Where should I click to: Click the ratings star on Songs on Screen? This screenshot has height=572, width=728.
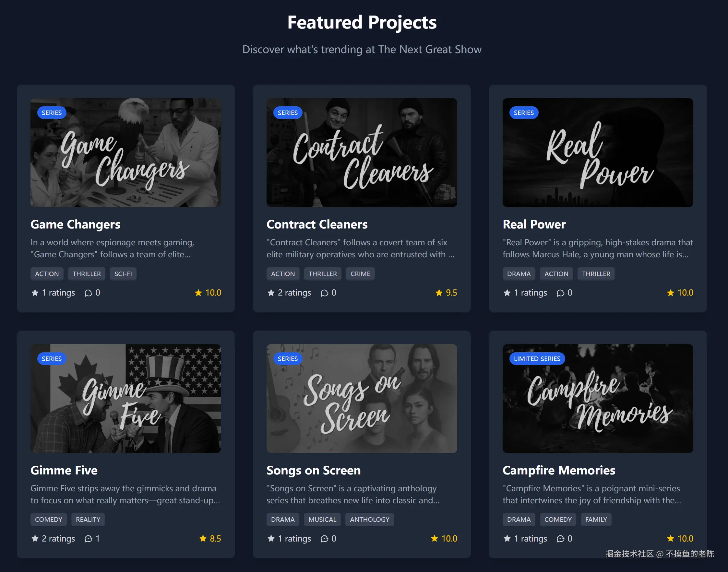(271, 539)
